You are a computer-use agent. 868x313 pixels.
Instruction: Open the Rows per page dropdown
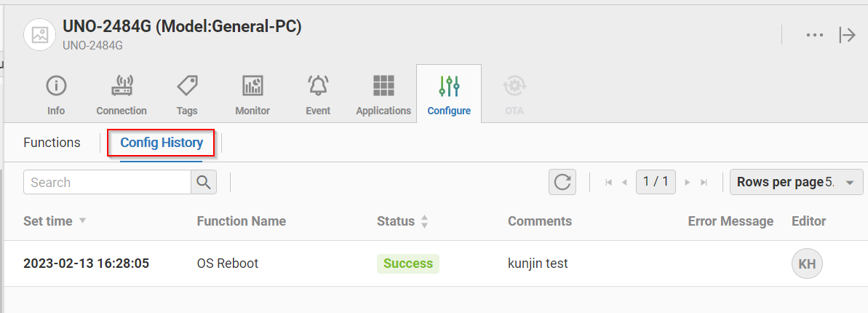click(797, 182)
